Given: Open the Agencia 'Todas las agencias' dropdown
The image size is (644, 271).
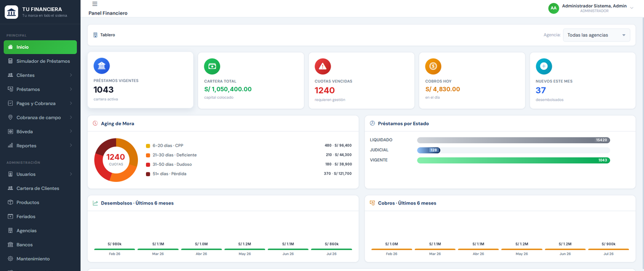Looking at the screenshot, I should pos(596,35).
